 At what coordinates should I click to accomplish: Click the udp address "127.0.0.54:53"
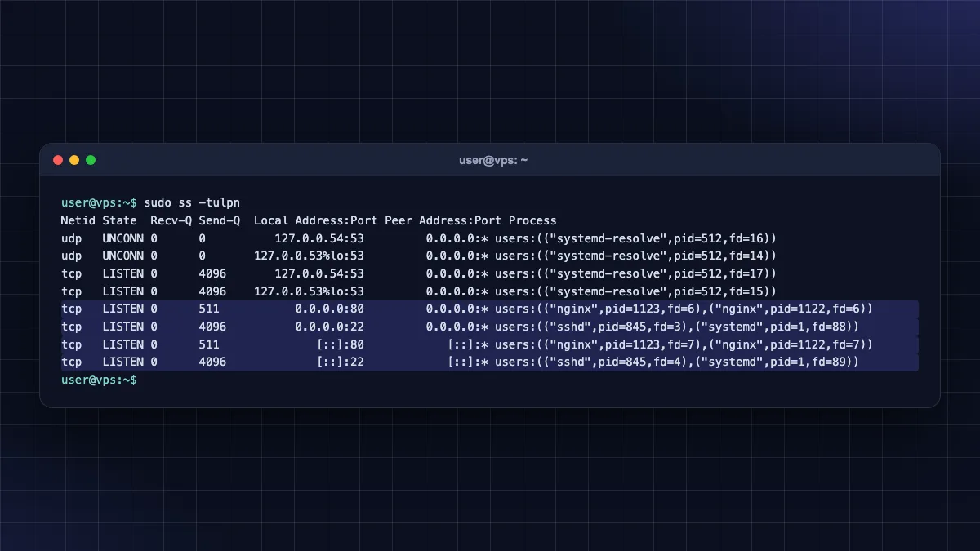coord(319,238)
